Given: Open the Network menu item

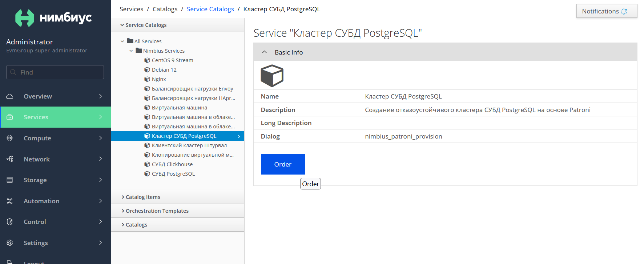Looking at the screenshot, I should (56, 159).
